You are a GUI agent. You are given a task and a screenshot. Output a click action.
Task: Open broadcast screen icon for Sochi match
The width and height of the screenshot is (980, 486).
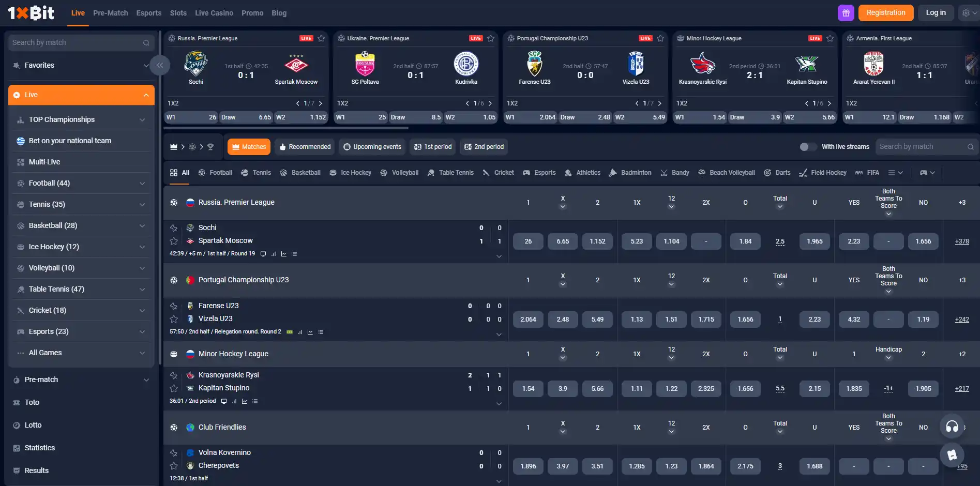coord(263,254)
